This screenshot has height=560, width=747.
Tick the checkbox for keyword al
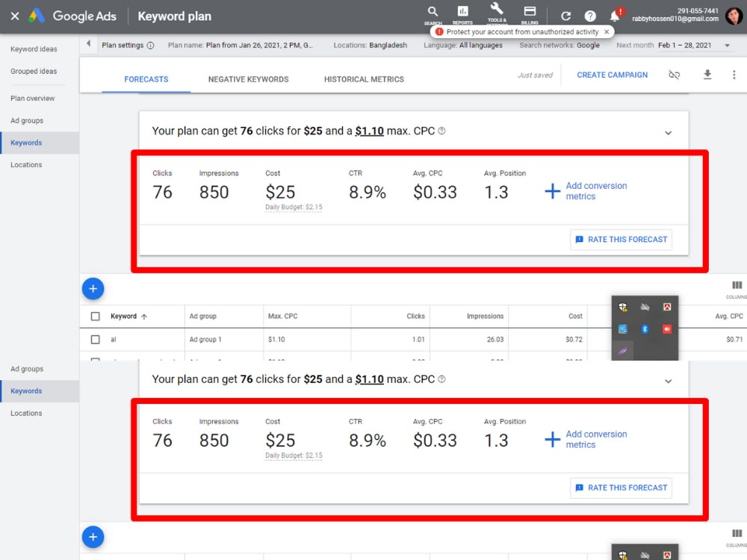96,340
